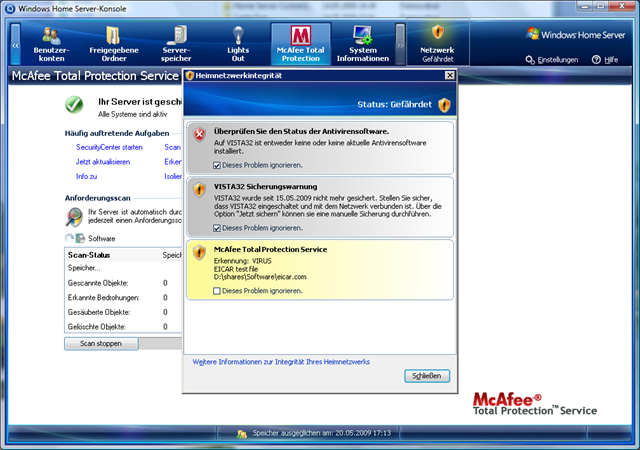The height and width of the screenshot is (450, 640).
Task: Switch to the Serverspeicher tab
Action: click(176, 44)
